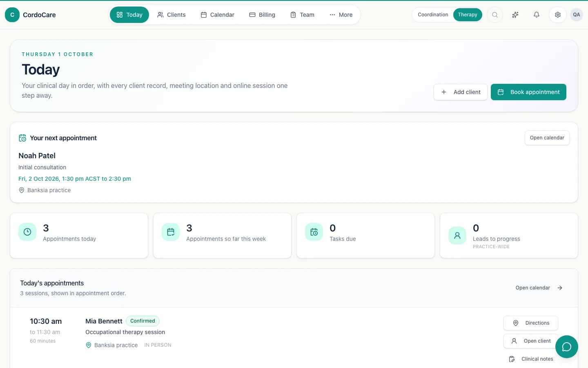Screen dimensions: 588x368
Task: Open the QA user avatar menu
Action: click(x=577, y=15)
